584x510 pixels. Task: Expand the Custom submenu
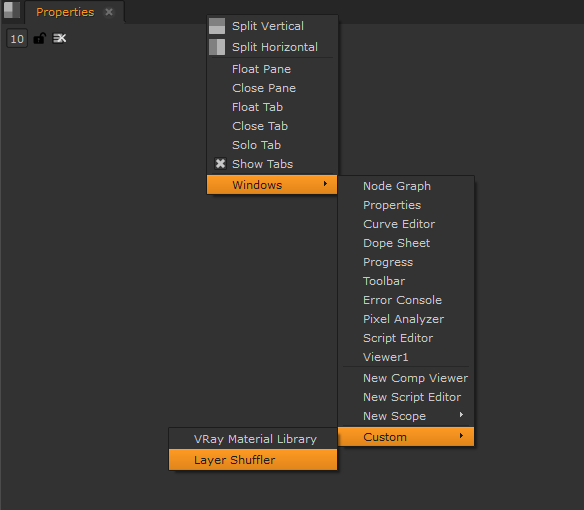pos(406,437)
